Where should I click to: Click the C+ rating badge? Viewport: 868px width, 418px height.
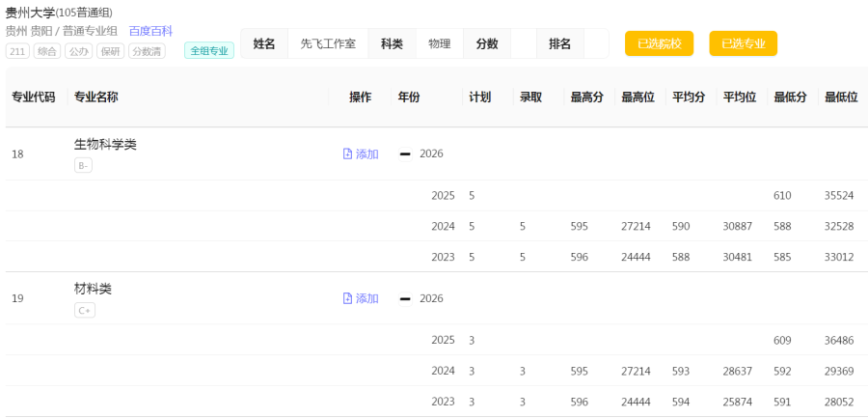(x=85, y=311)
